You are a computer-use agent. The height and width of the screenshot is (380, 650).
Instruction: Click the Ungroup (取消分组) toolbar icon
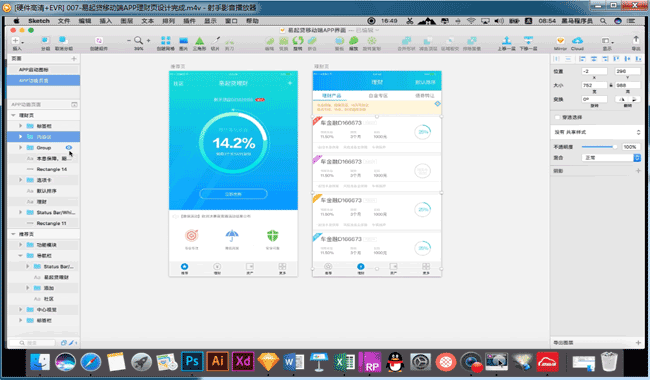pos(63,40)
